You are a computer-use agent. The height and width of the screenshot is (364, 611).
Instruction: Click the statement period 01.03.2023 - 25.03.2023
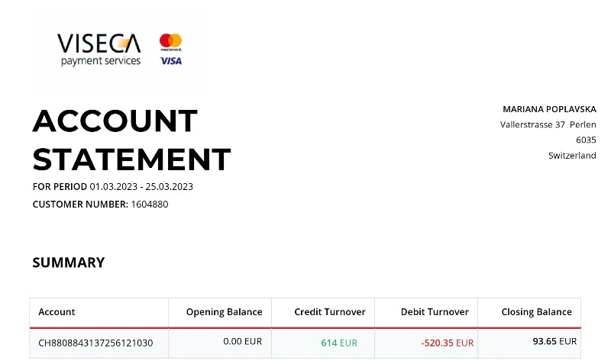coord(141,187)
